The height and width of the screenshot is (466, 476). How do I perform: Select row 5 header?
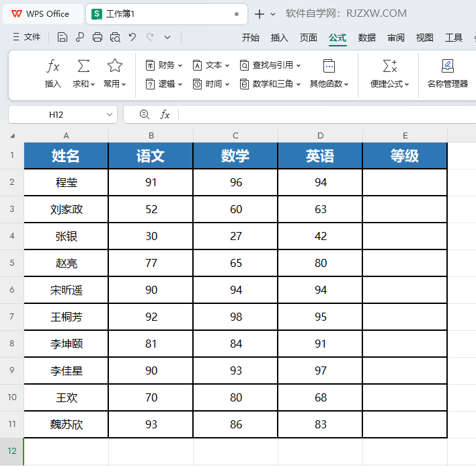(x=12, y=263)
